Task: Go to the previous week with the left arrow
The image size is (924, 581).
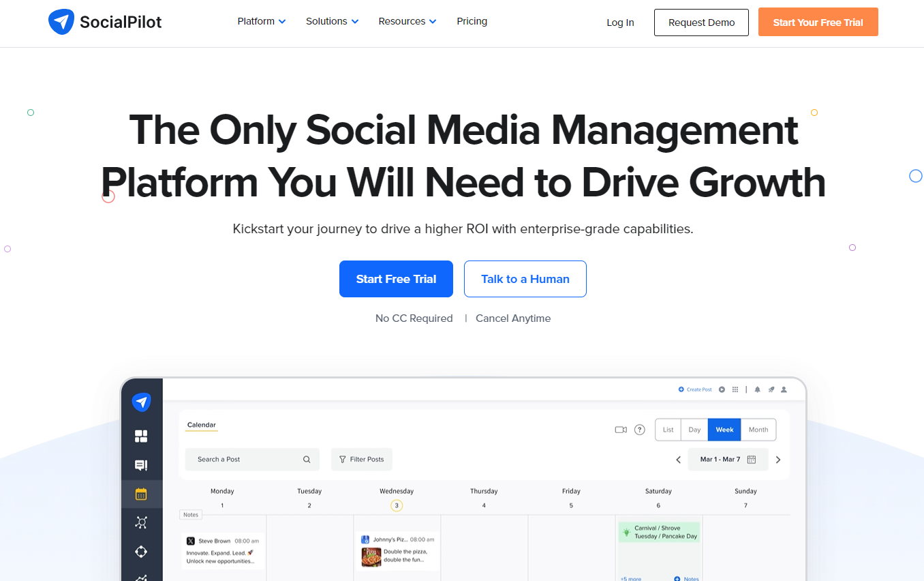Action: (678, 460)
